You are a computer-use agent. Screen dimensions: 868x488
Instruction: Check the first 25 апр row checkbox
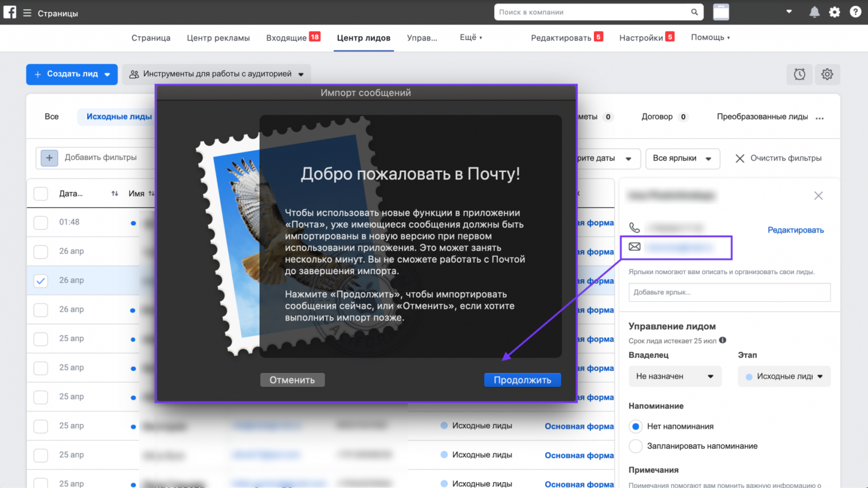[41, 339]
